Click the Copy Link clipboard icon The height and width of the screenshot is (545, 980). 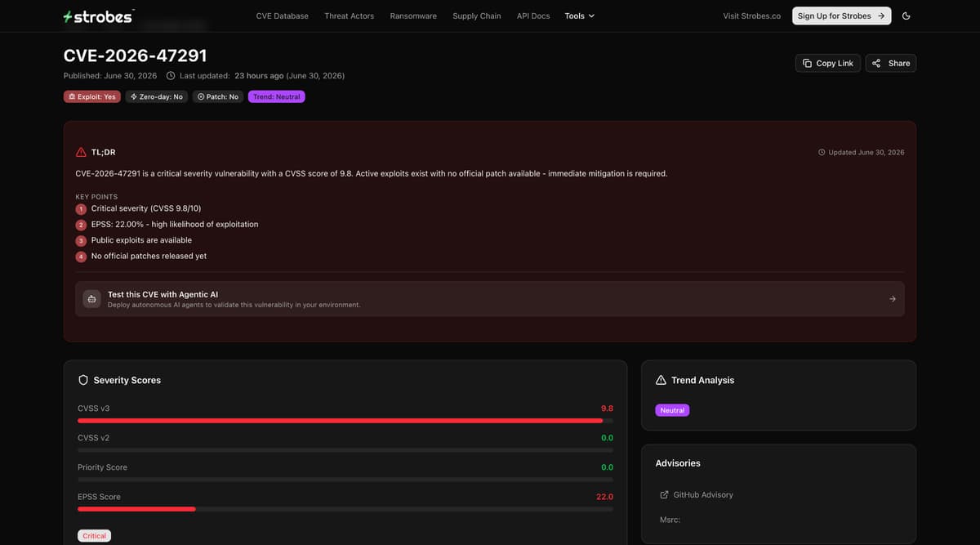point(807,63)
